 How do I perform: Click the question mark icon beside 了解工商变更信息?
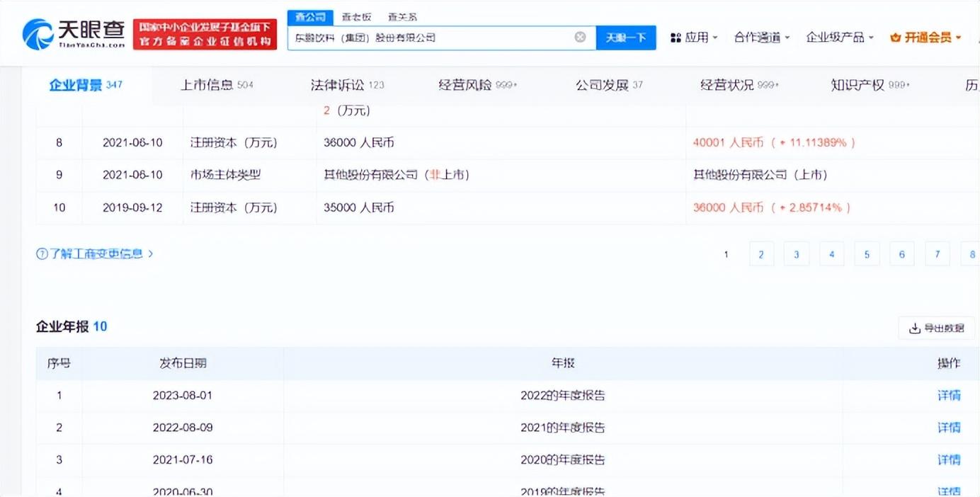42,253
